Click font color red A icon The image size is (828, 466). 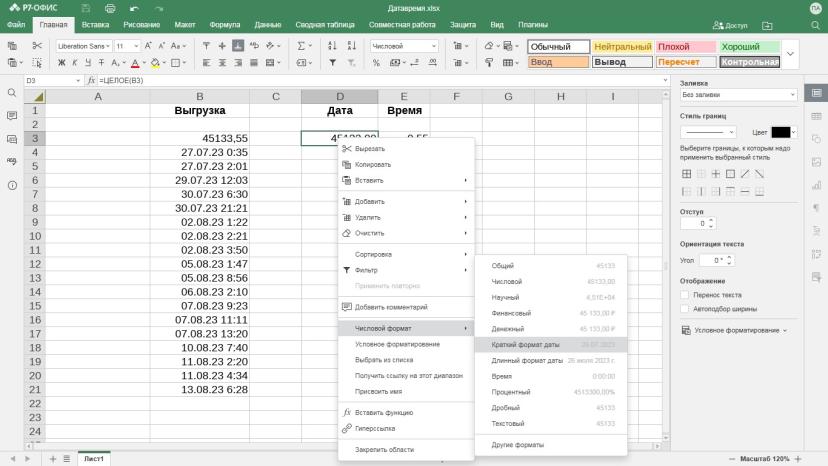135,63
